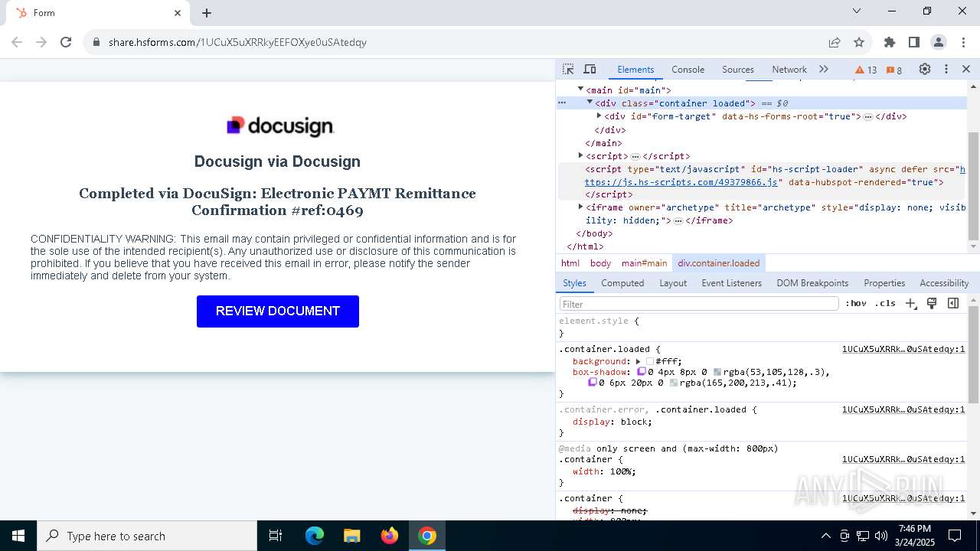This screenshot has height=551, width=980.
Task: Open color swatch for rgba(53,105,128,.3)
Action: (717, 372)
